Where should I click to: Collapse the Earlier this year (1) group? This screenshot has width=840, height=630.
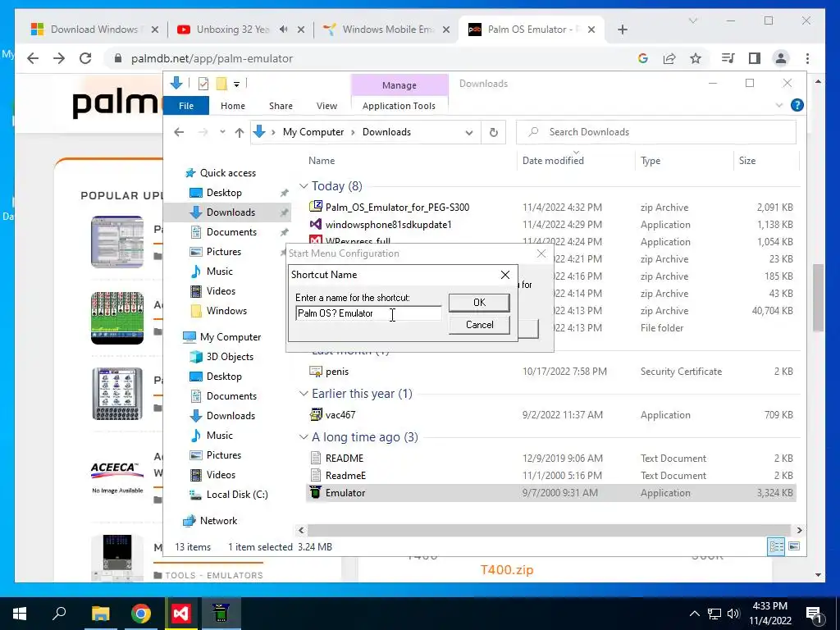coord(304,394)
